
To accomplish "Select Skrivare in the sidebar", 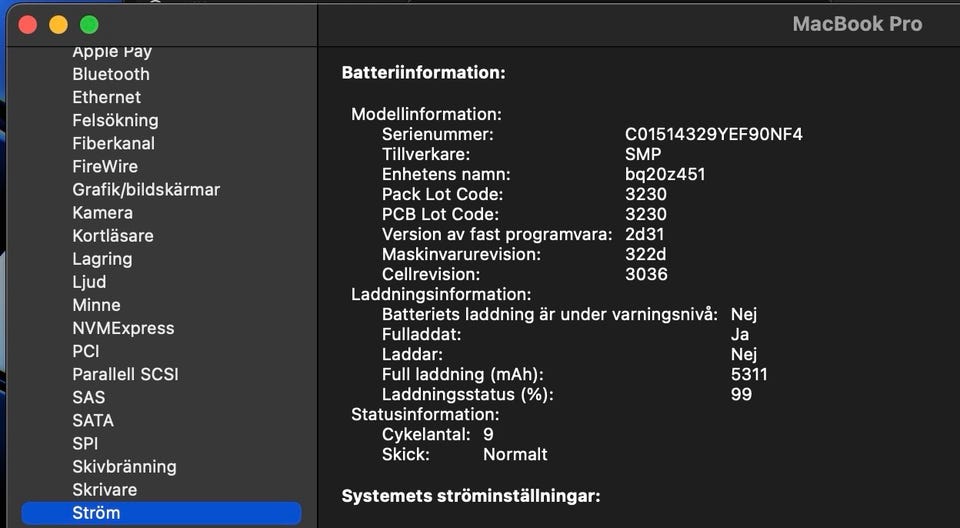I will pyautogui.click(x=105, y=490).
